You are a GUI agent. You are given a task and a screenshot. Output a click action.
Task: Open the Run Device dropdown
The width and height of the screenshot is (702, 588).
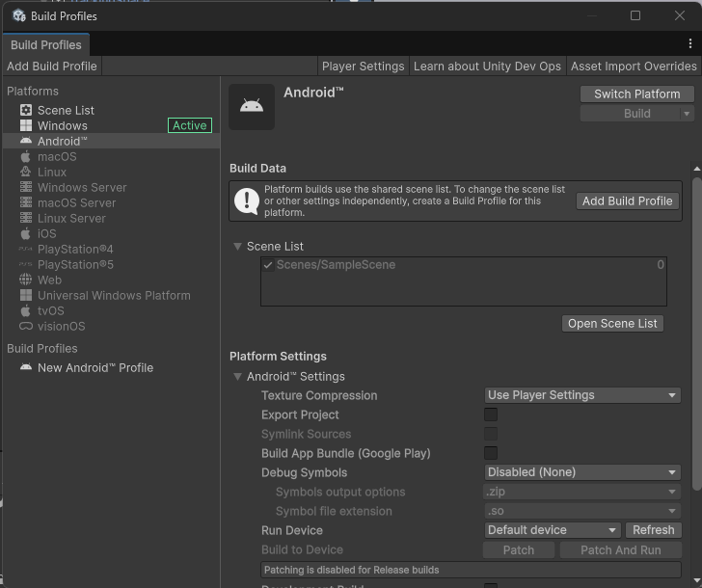click(553, 530)
